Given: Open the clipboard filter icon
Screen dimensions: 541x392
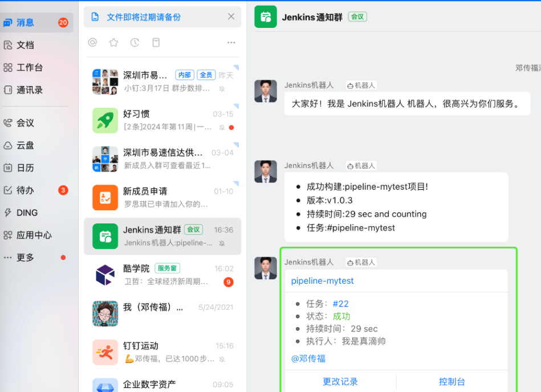Looking at the screenshot, I should pyautogui.click(x=156, y=42).
